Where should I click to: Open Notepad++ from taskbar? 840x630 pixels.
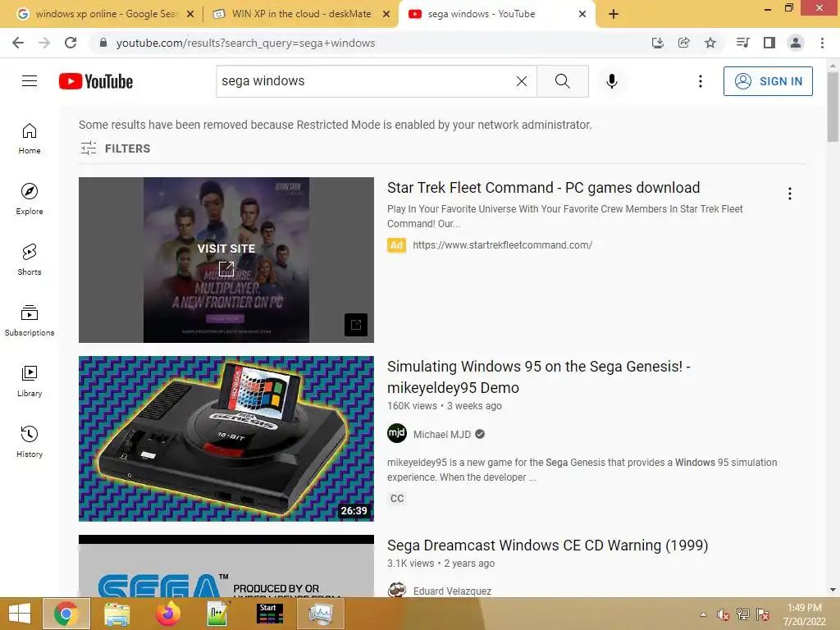point(218,614)
